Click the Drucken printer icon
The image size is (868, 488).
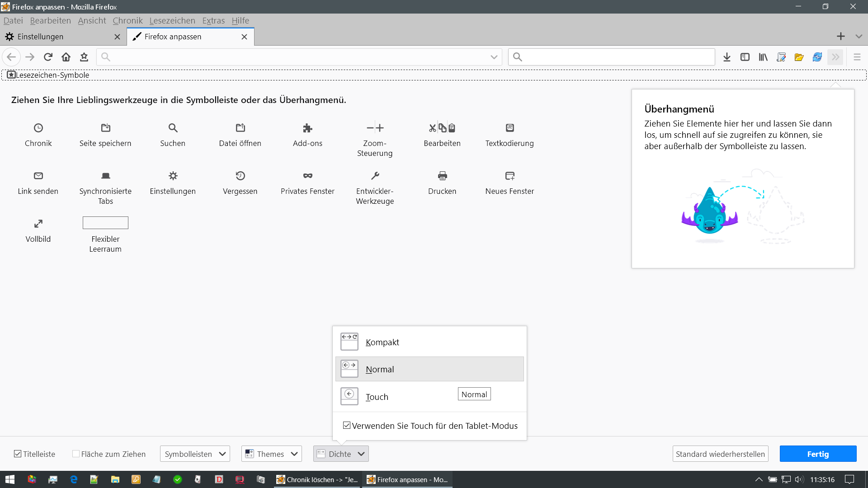click(x=442, y=176)
